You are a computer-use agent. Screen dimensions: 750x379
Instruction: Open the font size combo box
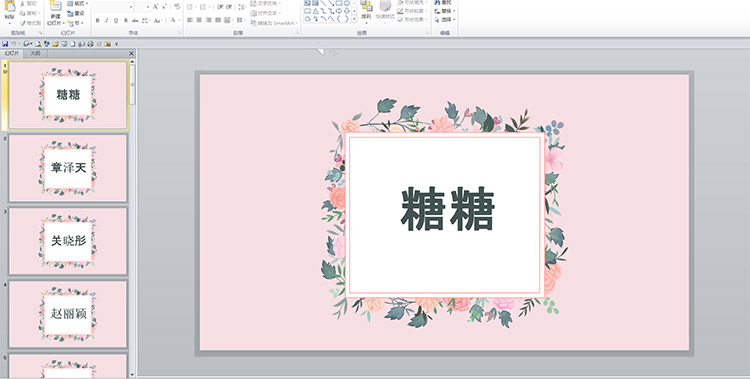pyautogui.click(x=143, y=7)
